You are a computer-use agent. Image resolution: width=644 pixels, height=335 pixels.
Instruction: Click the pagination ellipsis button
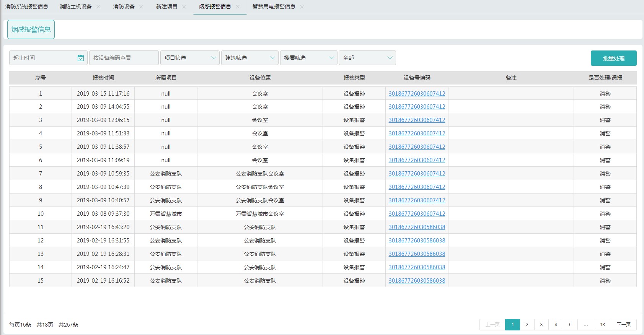click(x=586, y=325)
